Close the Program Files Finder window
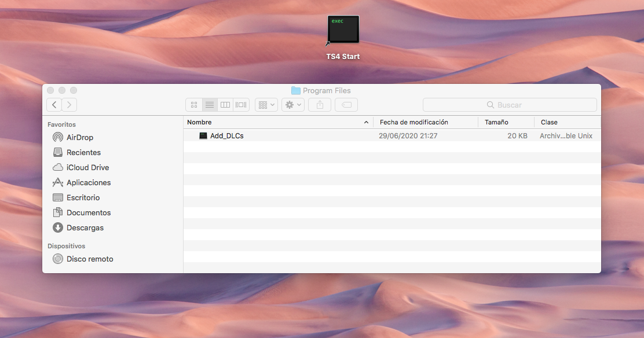The width and height of the screenshot is (644, 338). tap(50, 90)
